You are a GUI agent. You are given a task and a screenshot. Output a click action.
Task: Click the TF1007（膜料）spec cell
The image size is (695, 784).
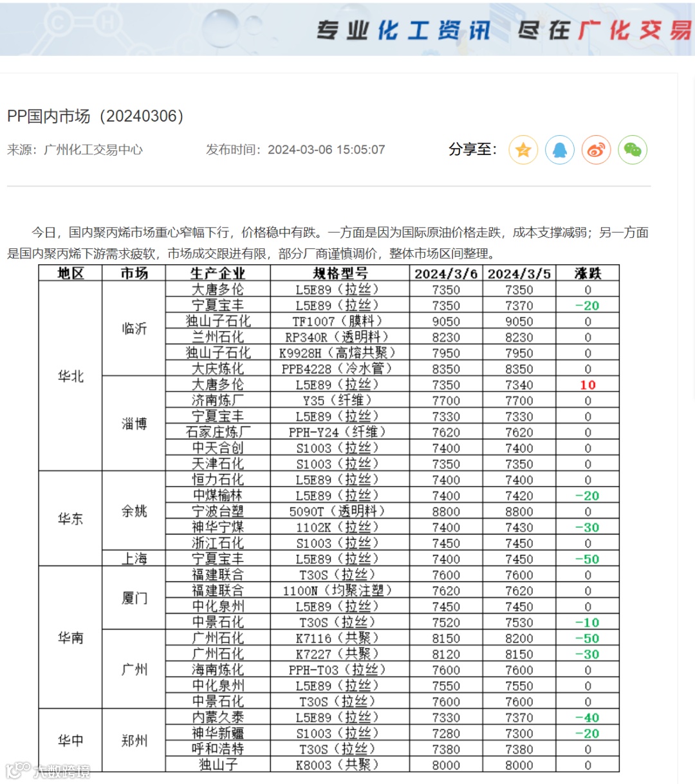point(340,321)
